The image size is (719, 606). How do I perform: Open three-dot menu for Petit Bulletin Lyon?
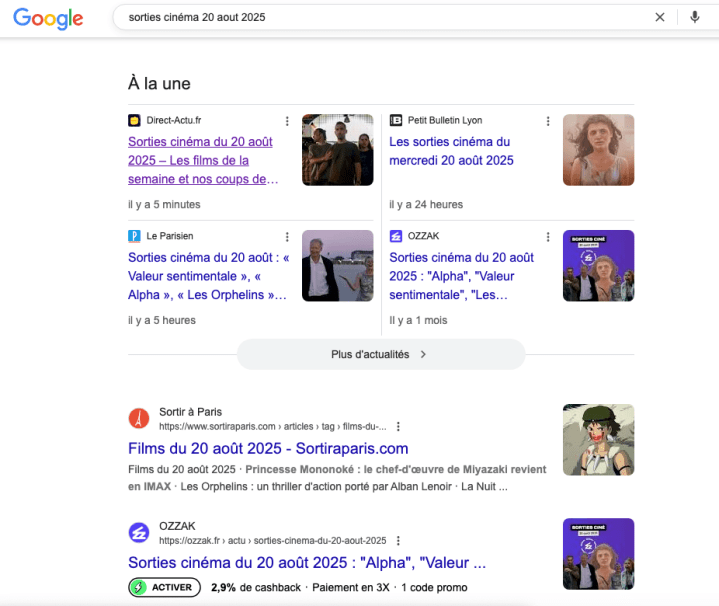coord(548,121)
